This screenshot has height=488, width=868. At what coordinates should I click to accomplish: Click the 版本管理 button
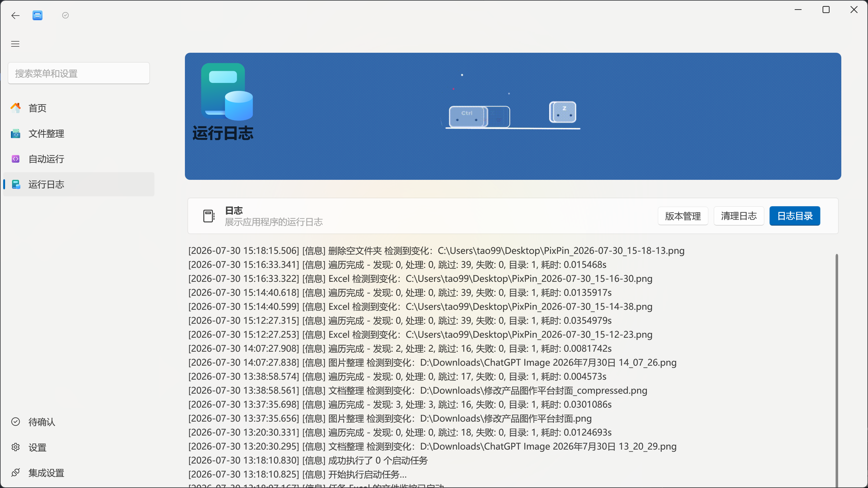pyautogui.click(x=683, y=216)
